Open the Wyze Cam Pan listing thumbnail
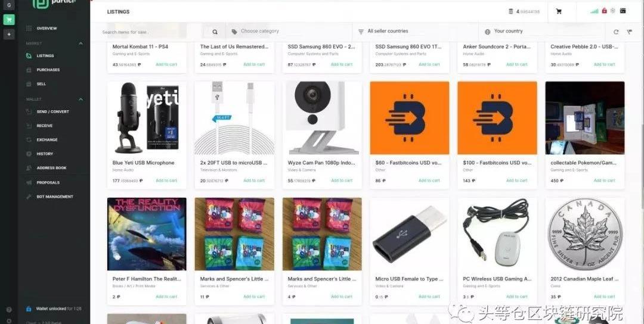This screenshot has width=644, height=324. pos(322,118)
